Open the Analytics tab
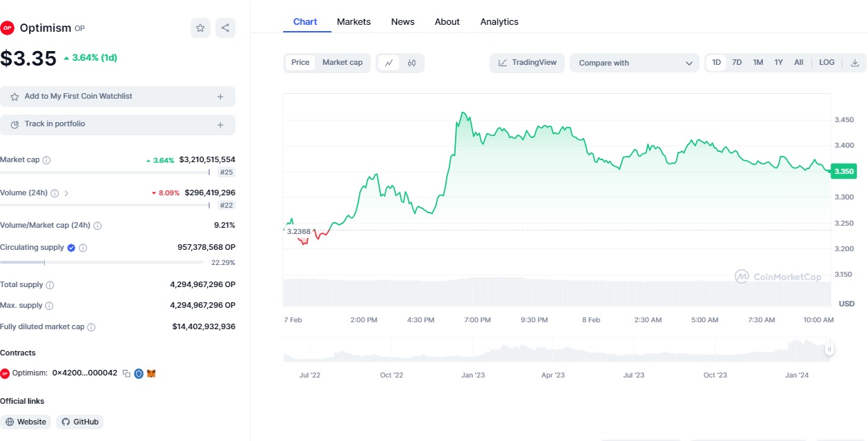This screenshot has height=441, width=868. point(499,22)
